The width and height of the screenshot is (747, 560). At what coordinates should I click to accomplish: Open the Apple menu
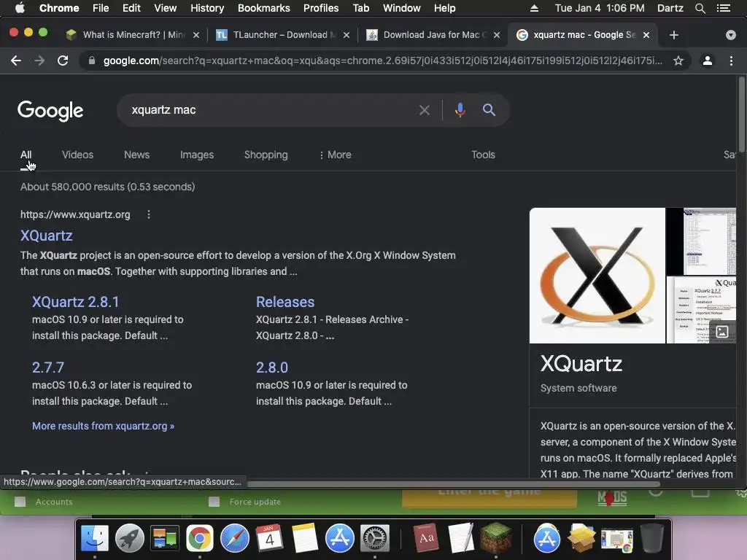pos(20,8)
